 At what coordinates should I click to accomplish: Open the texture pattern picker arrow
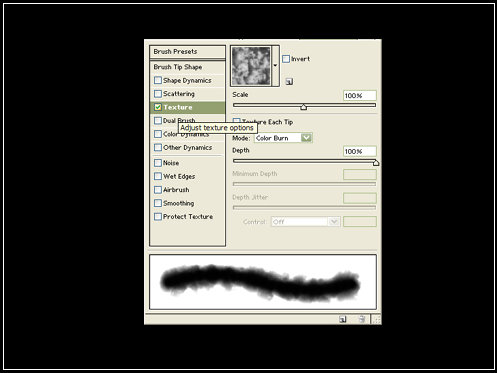275,66
